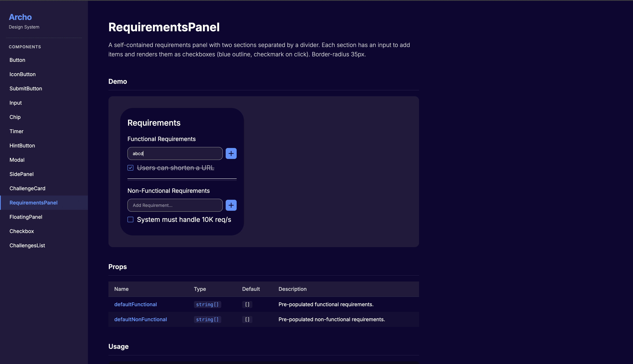Go to FloatingPanel component page
This screenshot has width=633, height=364.
point(26,217)
